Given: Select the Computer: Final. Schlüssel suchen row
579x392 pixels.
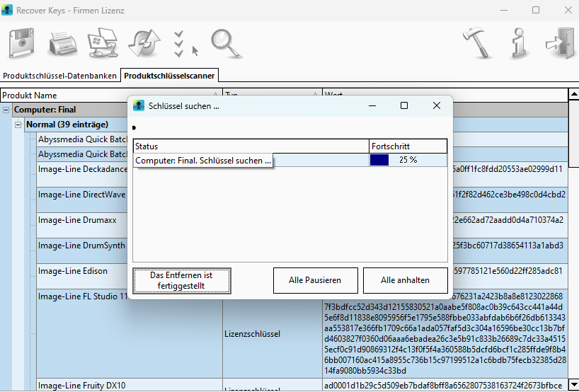Looking at the screenshot, I should point(290,160).
